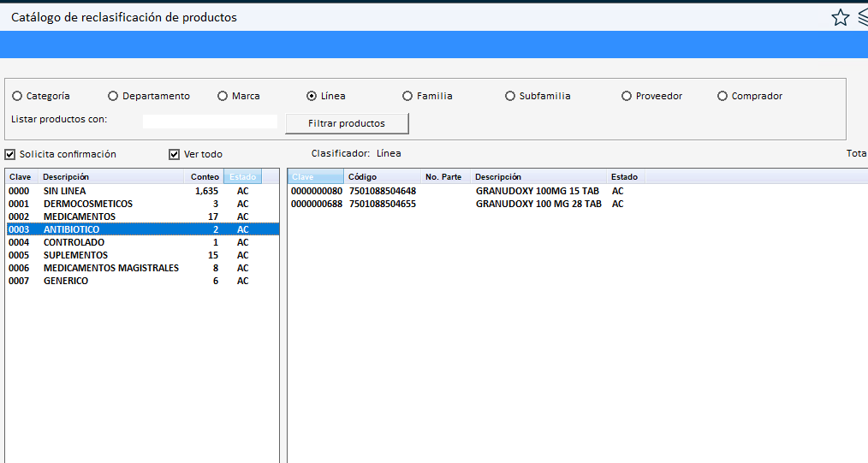This screenshot has width=868, height=463.
Task: Sort the left list by Conteo column
Action: point(205,177)
